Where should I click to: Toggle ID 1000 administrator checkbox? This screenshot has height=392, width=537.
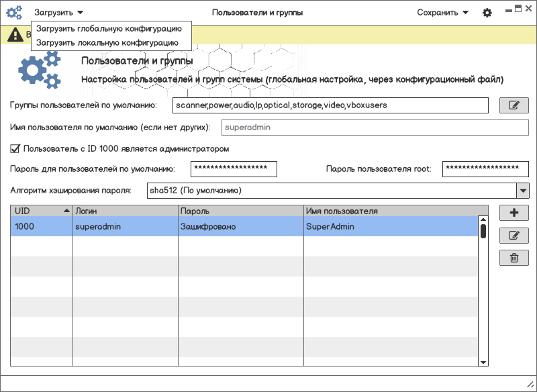(15, 148)
